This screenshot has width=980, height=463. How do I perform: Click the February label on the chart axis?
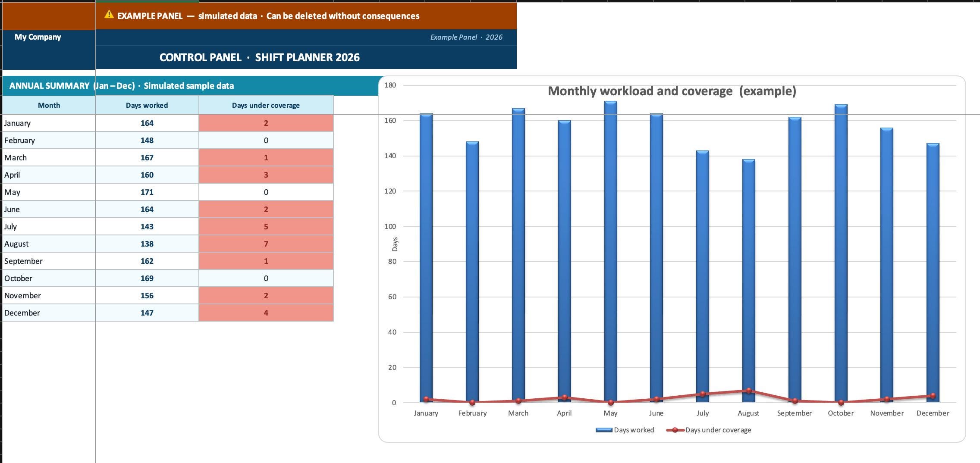472,413
